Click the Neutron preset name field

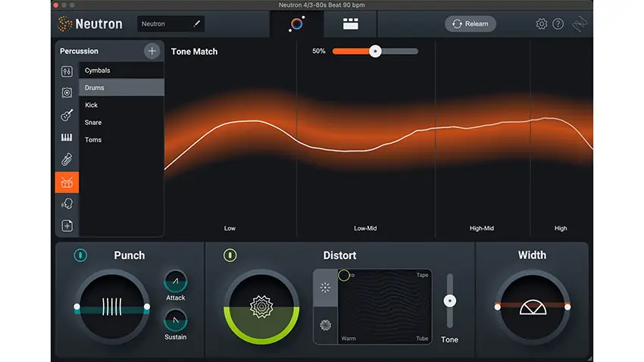tap(171, 23)
